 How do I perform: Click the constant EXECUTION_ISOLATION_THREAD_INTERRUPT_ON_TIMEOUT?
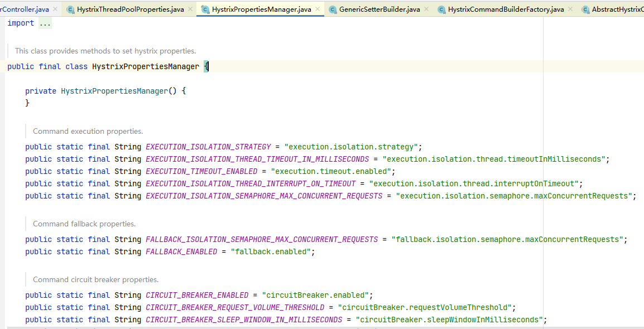click(x=251, y=184)
